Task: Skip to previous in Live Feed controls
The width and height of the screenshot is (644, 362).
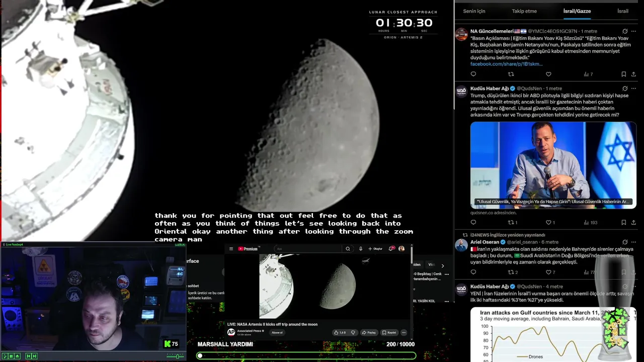Action: pos(28,356)
